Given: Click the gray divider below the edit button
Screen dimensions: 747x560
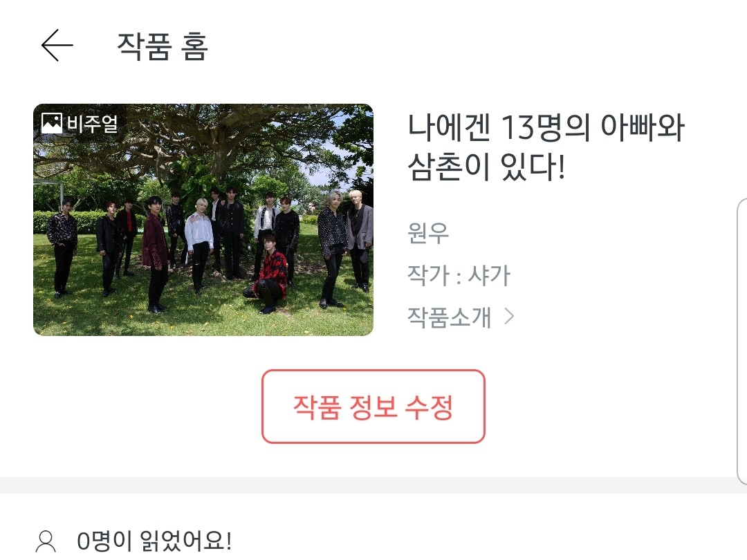Looking at the screenshot, I should pos(373,485).
